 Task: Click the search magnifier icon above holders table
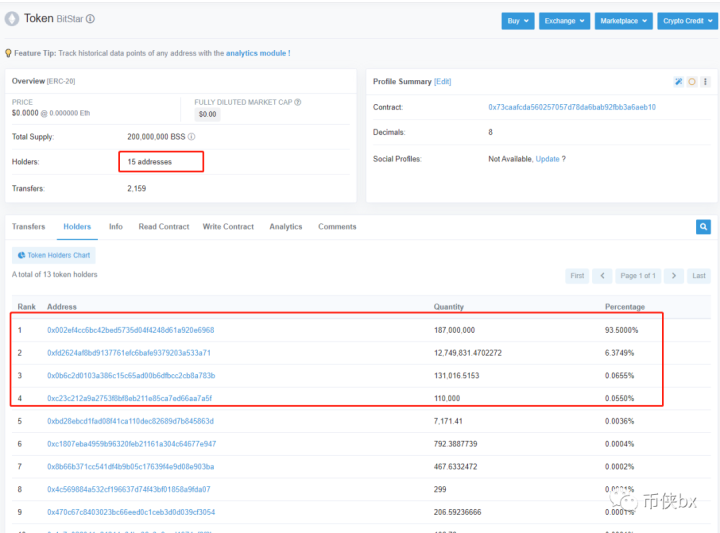click(703, 227)
